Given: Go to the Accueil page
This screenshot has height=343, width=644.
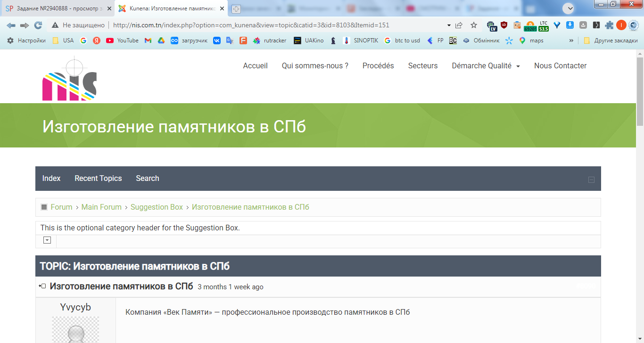Looking at the screenshot, I should (x=256, y=66).
